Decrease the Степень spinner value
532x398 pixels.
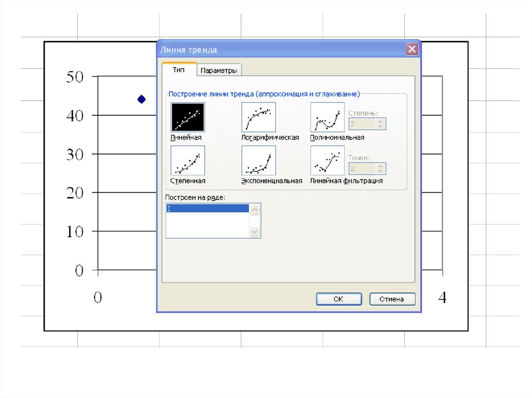pos(381,127)
